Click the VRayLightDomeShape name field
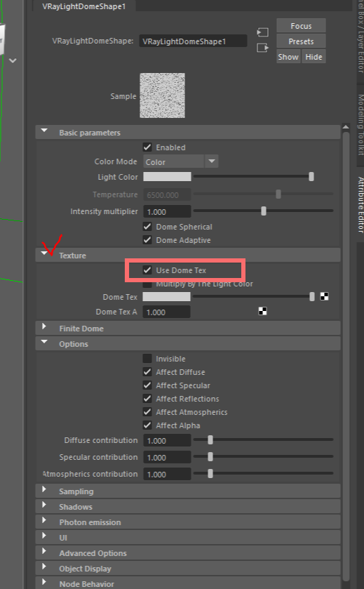The image size is (364, 589). coord(194,41)
